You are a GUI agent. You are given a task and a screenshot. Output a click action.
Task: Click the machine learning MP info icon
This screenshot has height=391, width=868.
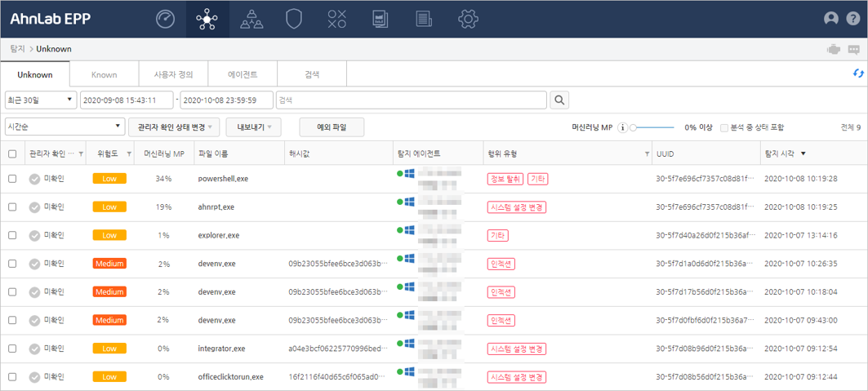[622, 127]
